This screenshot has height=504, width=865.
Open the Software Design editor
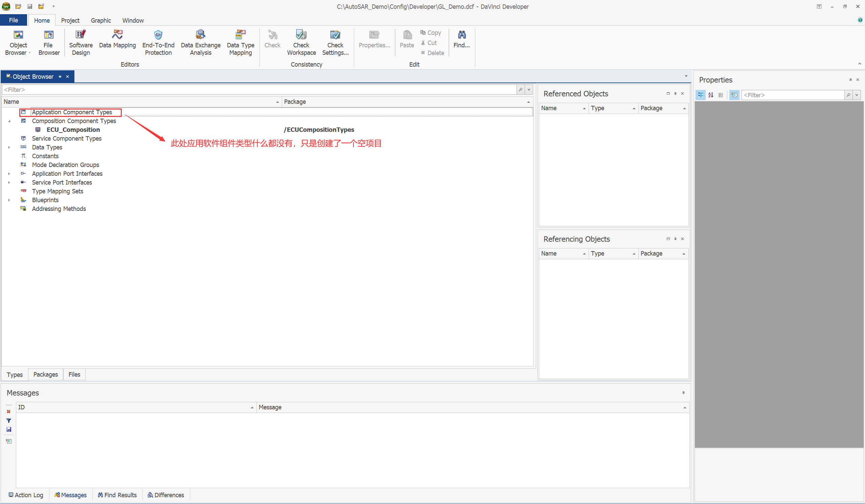tap(81, 43)
